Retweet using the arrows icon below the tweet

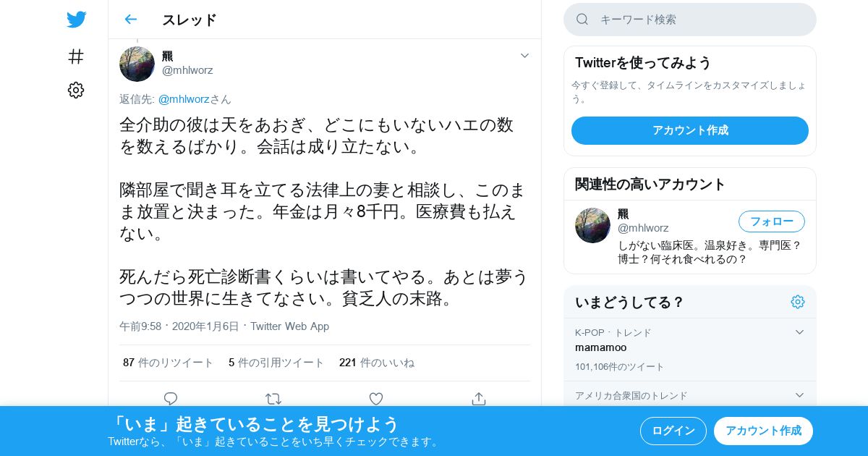(273, 398)
